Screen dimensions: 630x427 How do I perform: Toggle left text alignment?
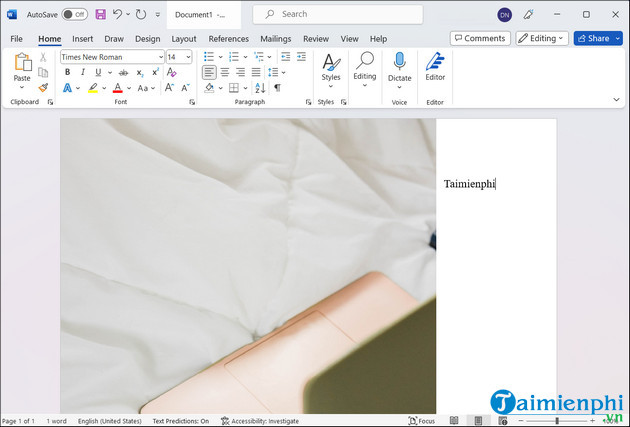pyautogui.click(x=209, y=72)
